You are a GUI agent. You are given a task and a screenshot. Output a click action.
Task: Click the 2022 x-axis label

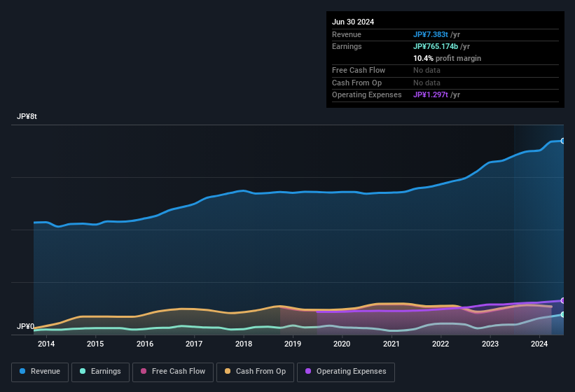tap(441, 344)
